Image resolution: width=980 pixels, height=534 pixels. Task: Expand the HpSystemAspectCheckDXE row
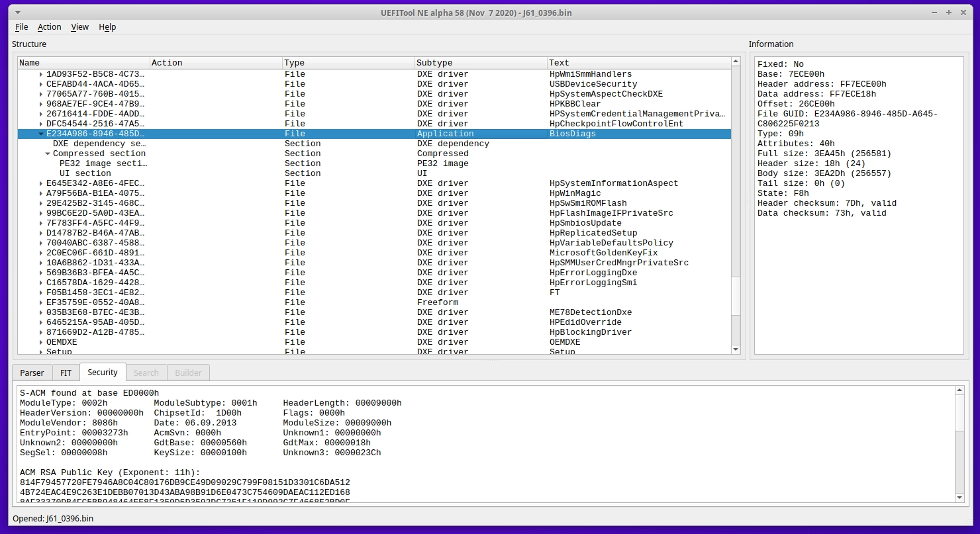click(41, 94)
